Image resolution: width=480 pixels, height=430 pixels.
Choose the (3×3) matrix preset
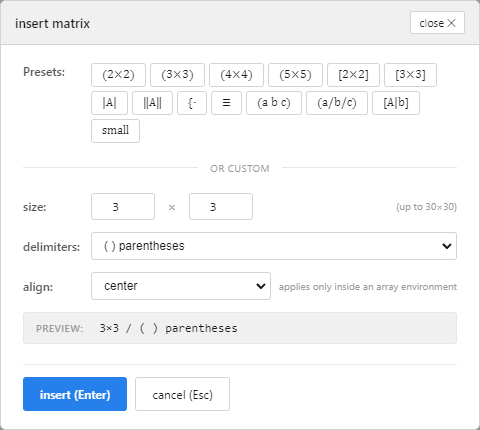point(177,75)
